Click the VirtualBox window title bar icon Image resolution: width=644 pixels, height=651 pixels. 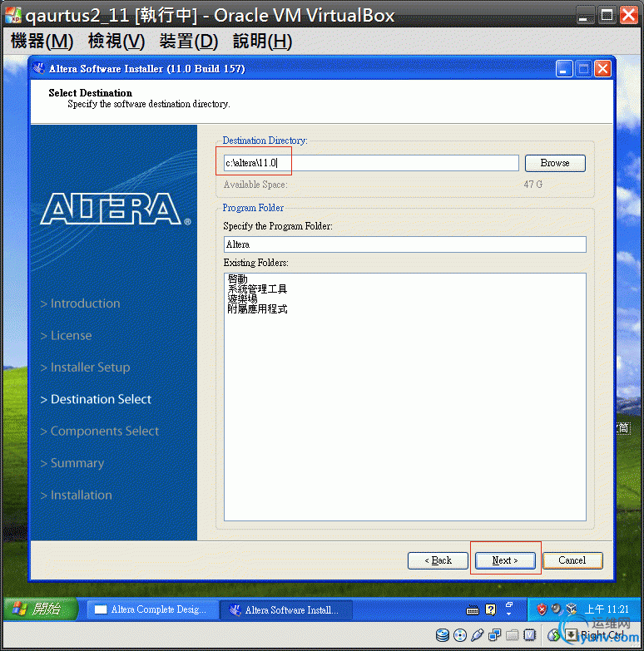pyautogui.click(x=12, y=15)
